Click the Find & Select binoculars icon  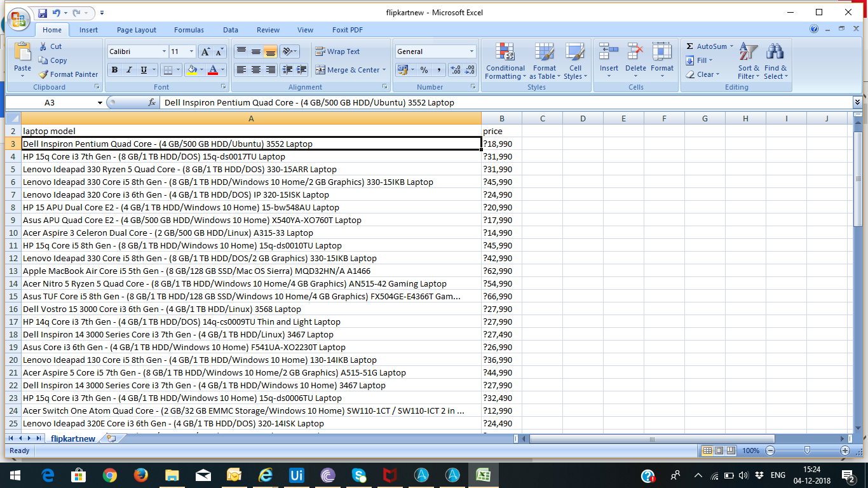click(775, 53)
